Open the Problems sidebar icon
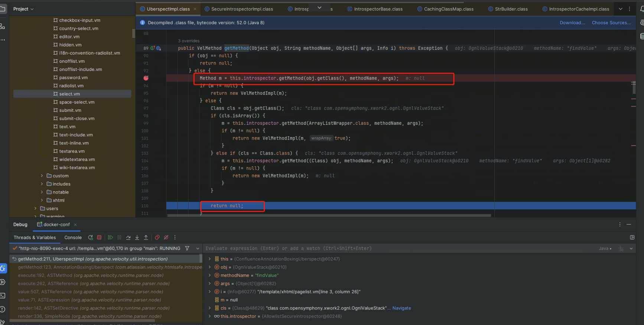The height and width of the screenshot is (325, 644). pyautogui.click(x=3, y=309)
